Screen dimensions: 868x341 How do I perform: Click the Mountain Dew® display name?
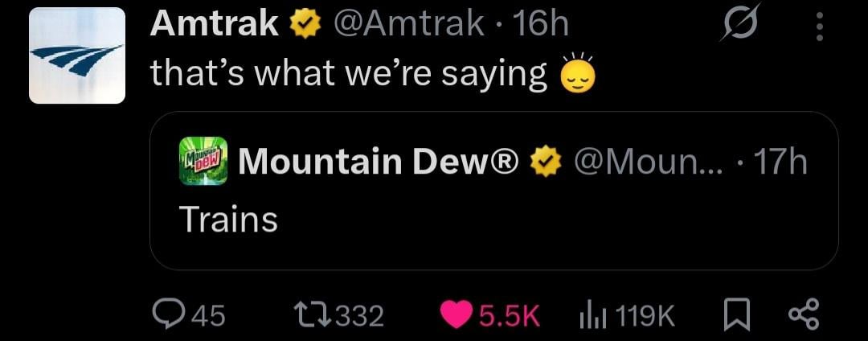pos(381,162)
